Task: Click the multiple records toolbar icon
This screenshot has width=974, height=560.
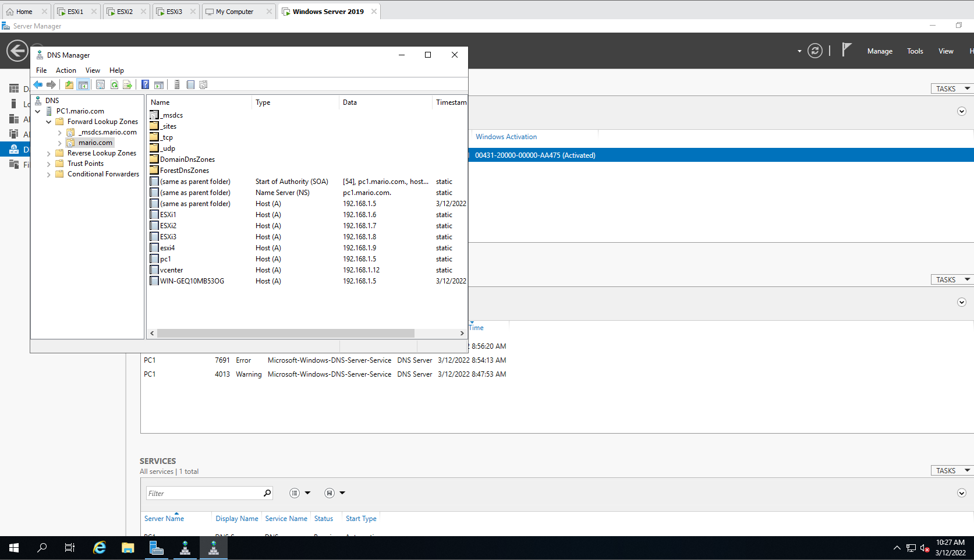Action: pos(203,85)
